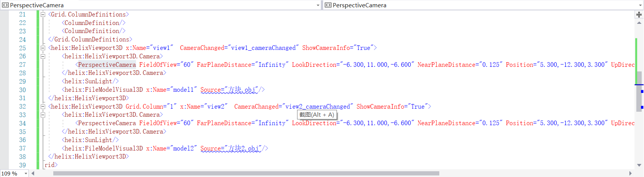Click line number 39 in the margin

point(23,165)
